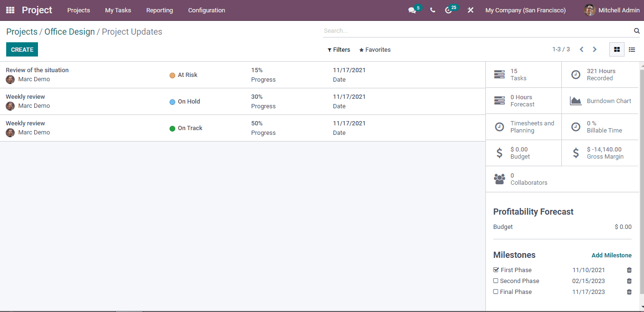The height and width of the screenshot is (312, 644).
Task: Click the green On Track status dot
Action: 172,128
